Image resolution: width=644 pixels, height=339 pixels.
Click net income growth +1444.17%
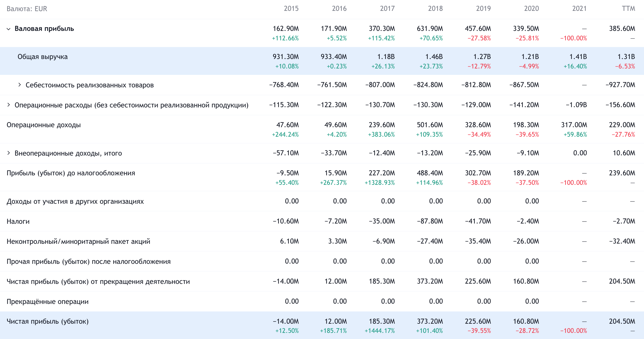(380, 331)
